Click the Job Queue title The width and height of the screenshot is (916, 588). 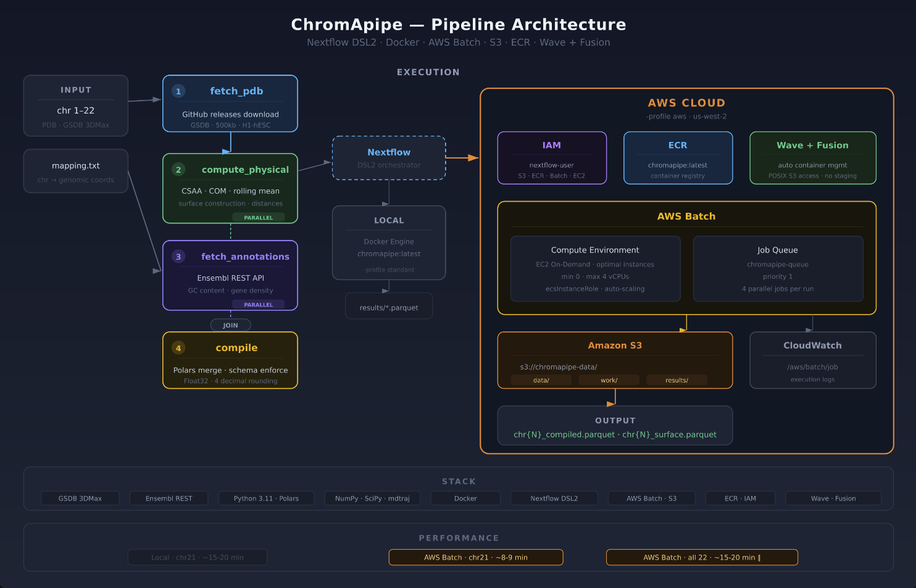[x=778, y=250]
